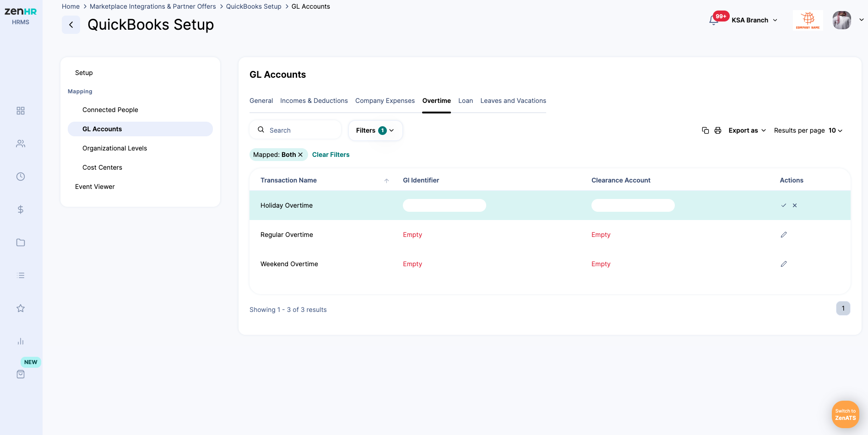This screenshot has height=435, width=868.
Task: Remove the Mapped: Both filter chip
Action: click(300, 155)
